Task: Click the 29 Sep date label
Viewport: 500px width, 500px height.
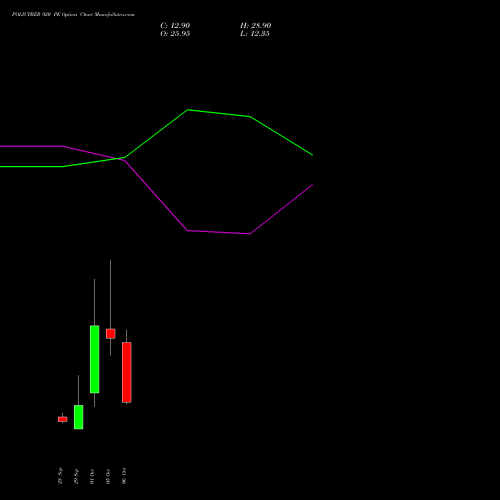Action: coord(76,476)
